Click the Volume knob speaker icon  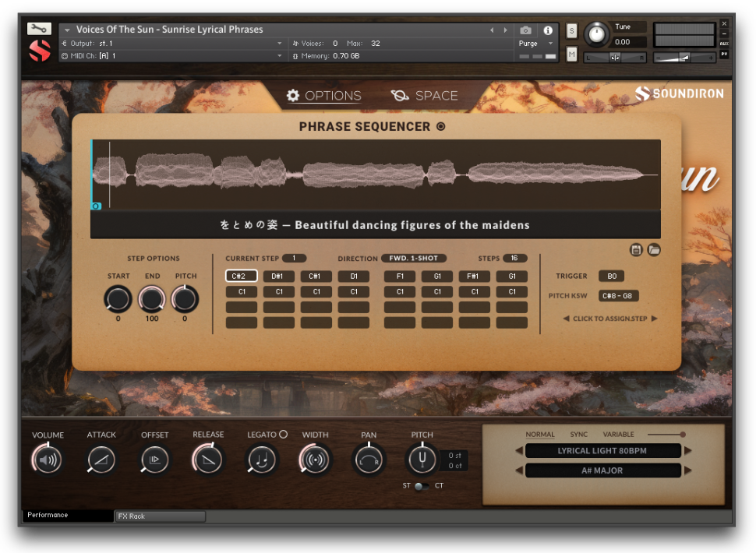click(48, 460)
